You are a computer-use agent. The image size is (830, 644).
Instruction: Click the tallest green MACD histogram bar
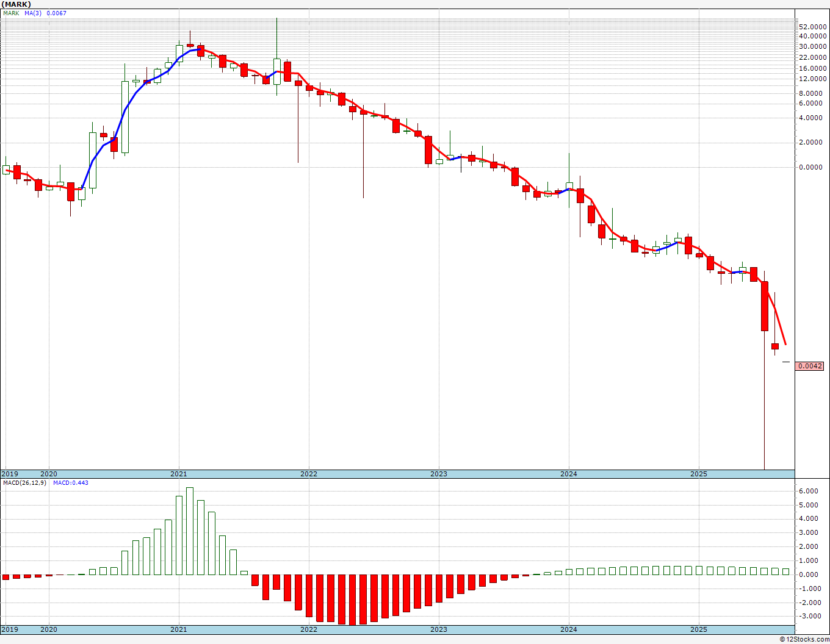pos(190,531)
